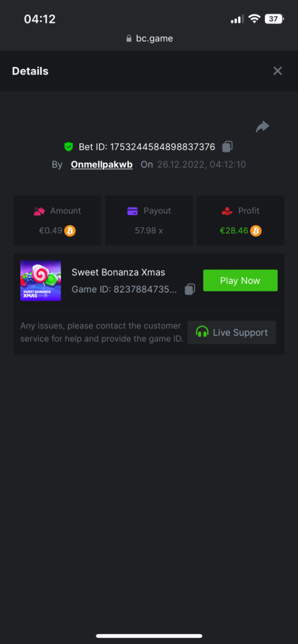Tap the share arrow icon

click(x=263, y=127)
